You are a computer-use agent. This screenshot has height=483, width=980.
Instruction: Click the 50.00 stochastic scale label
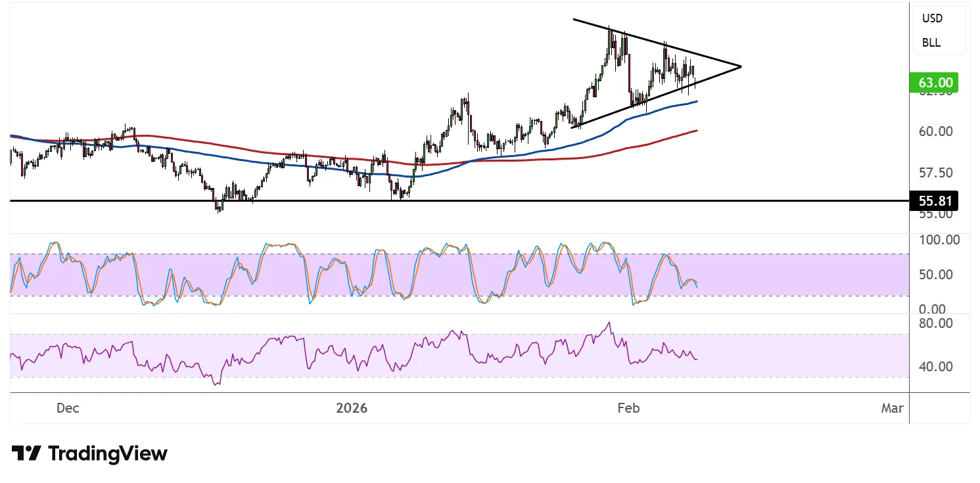coord(936,274)
